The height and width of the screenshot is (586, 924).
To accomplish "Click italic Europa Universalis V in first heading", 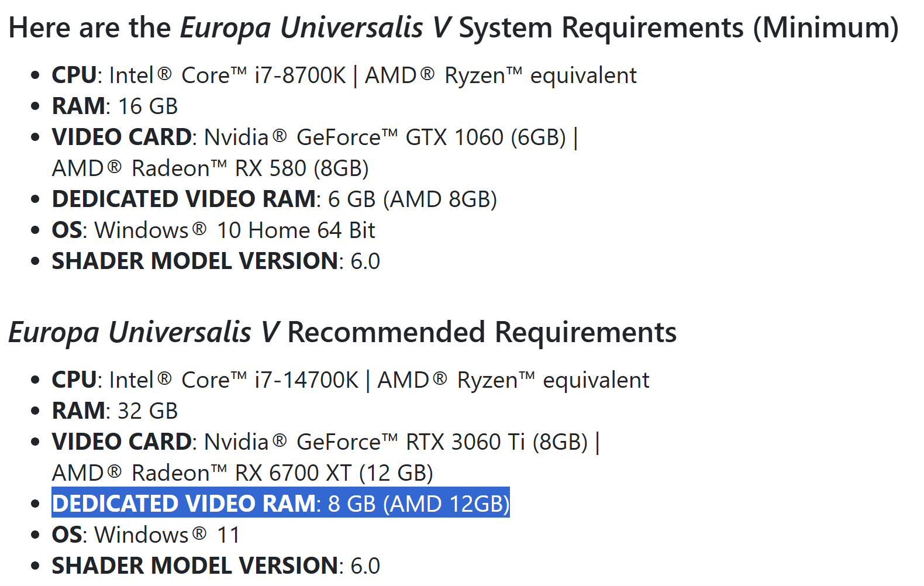I will (x=315, y=28).
